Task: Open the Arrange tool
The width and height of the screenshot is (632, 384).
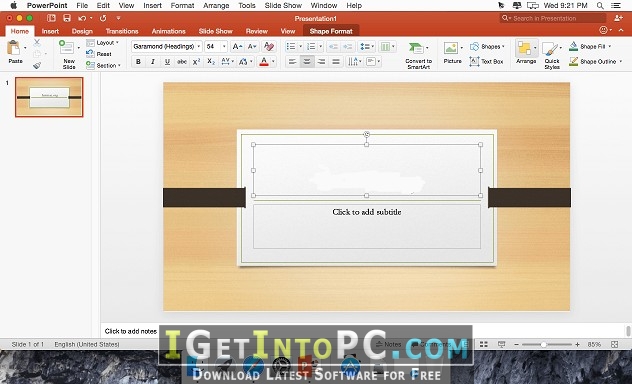Action: tap(526, 52)
